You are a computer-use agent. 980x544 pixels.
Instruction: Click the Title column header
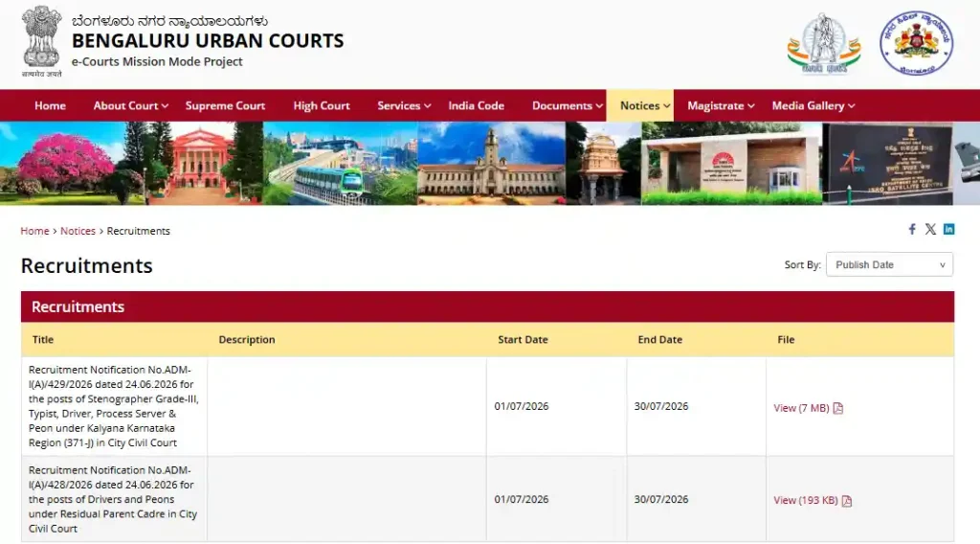(x=42, y=340)
